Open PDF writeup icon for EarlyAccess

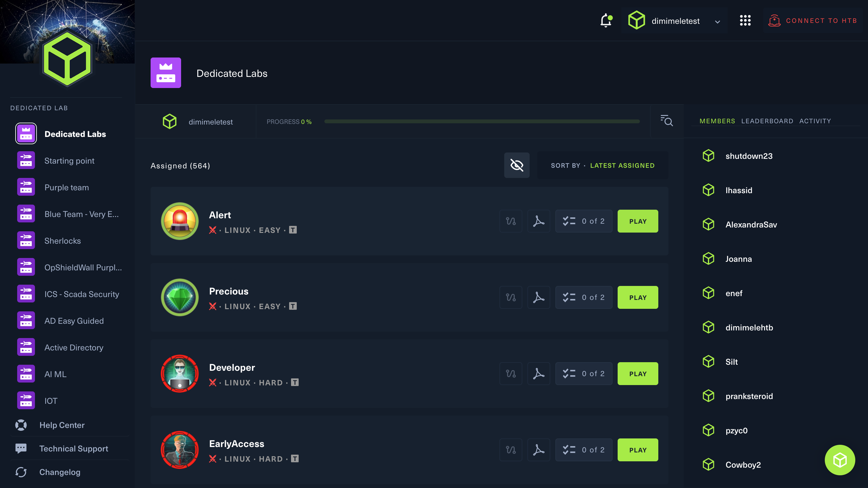point(539,450)
